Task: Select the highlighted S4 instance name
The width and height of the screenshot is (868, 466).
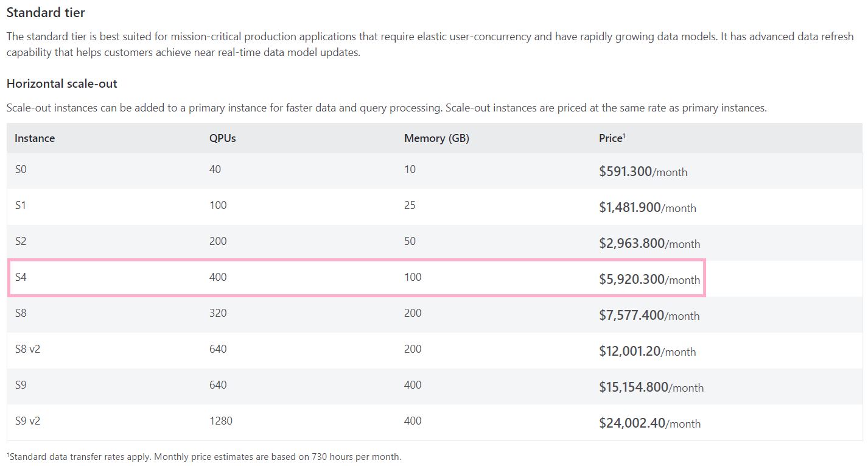Action: click(x=21, y=277)
